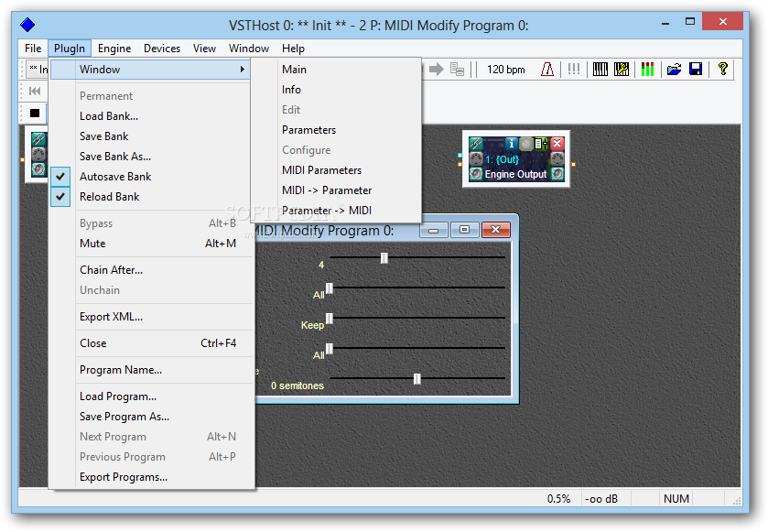Open the File menu
The height and width of the screenshot is (532, 768).
click(x=33, y=49)
